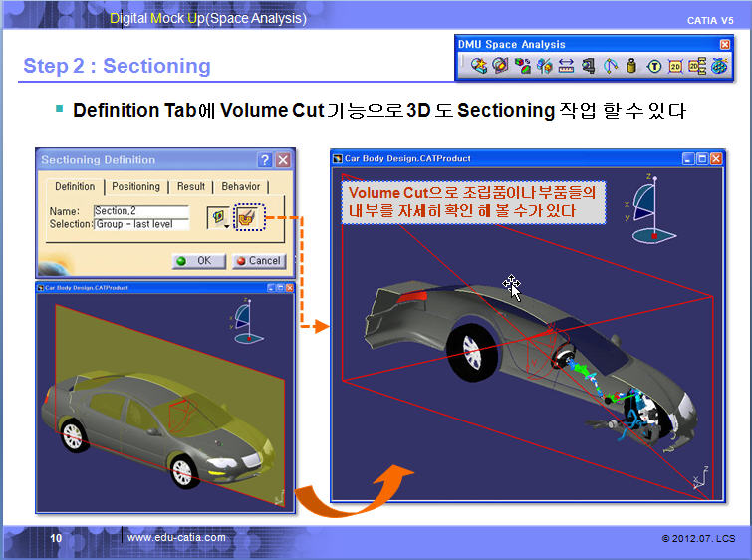The height and width of the screenshot is (560, 752).
Task: Click the Selection field showing Group - last level
Action: [x=140, y=224]
